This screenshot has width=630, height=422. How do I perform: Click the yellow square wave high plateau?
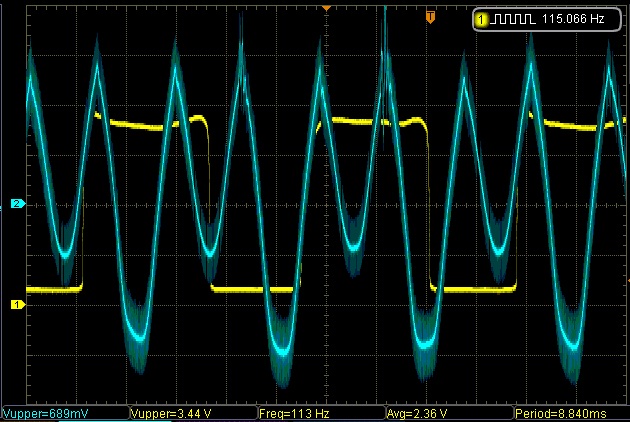tap(150, 125)
